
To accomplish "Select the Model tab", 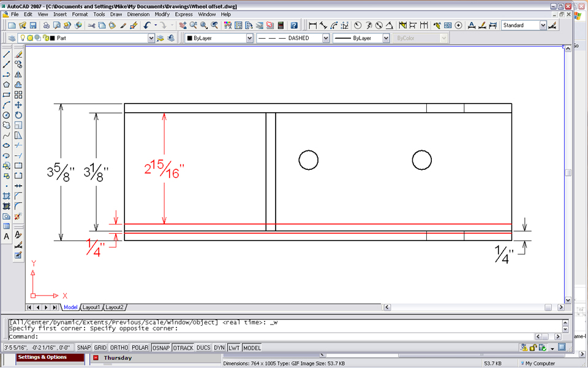I will [70, 307].
